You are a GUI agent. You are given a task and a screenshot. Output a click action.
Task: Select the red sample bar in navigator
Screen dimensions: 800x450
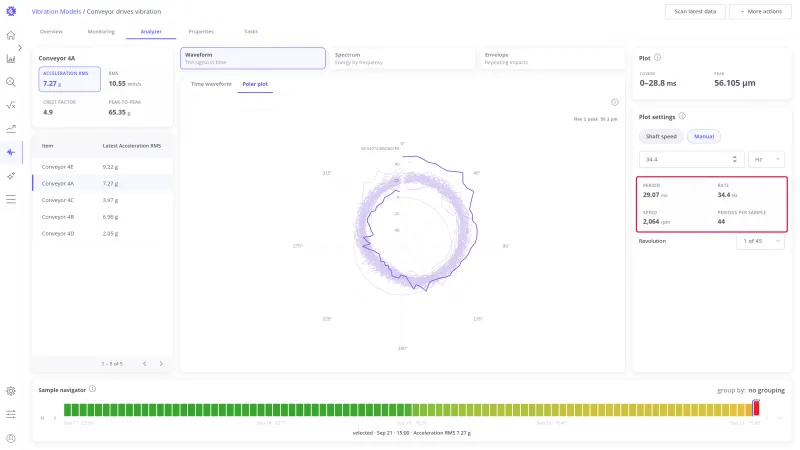coord(756,408)
